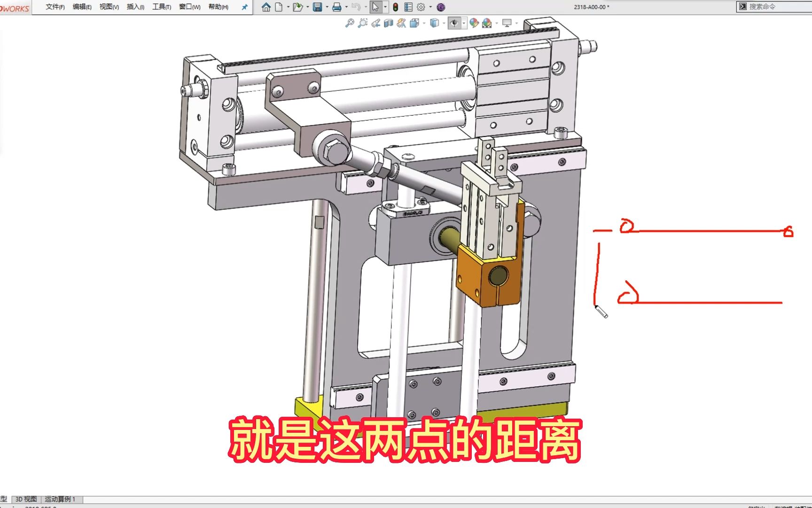Screen dimensions: 812x508
Task: Expand the Print dropdown arrow
Action: [x=346, y=7]
